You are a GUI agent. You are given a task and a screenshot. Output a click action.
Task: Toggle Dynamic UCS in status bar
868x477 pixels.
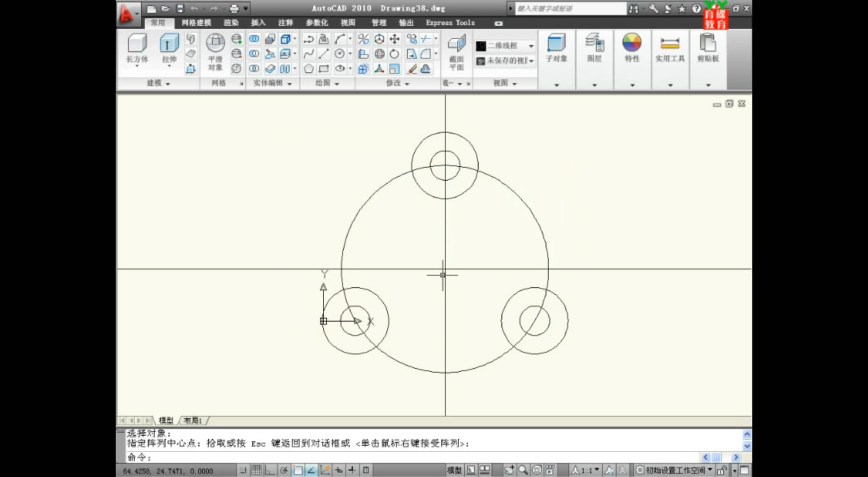pos(325,470)
